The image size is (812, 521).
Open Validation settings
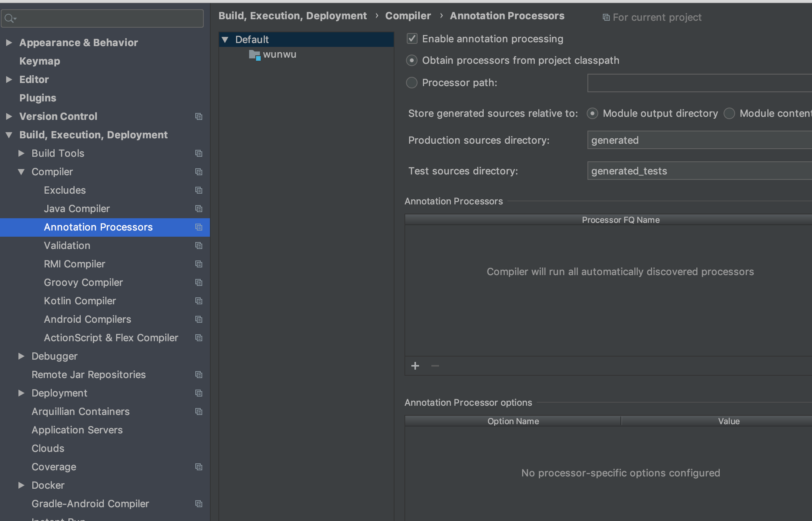[67, 246]
